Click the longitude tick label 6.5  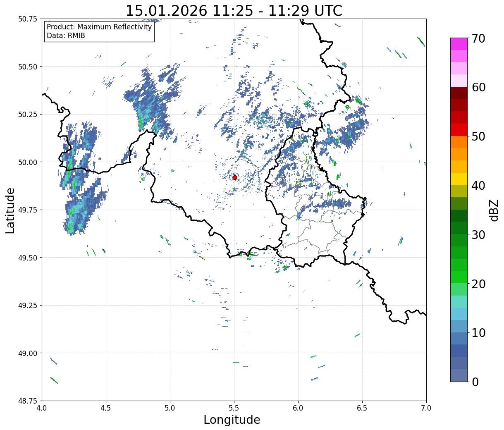362,408
